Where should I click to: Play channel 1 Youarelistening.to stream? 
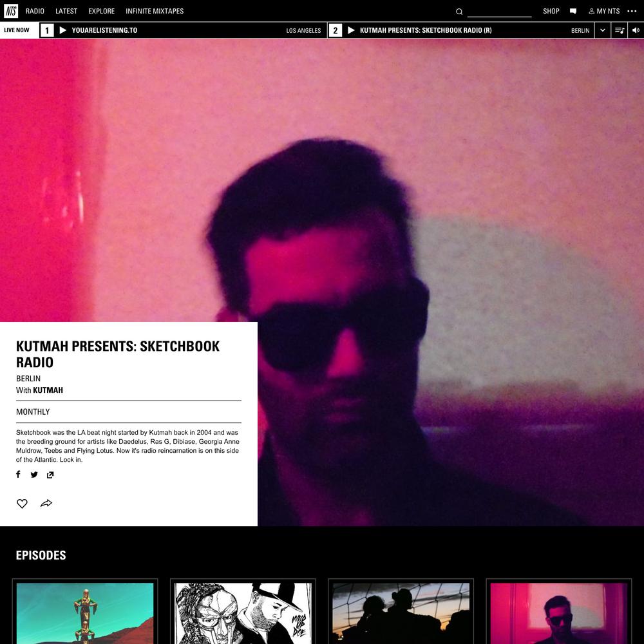(x=63, y=30)
